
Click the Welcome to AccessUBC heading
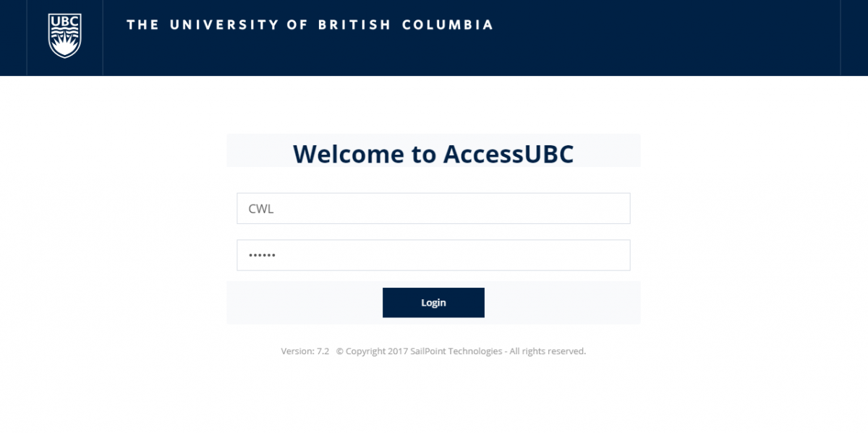pyautogui.click(x=433, y=153)
